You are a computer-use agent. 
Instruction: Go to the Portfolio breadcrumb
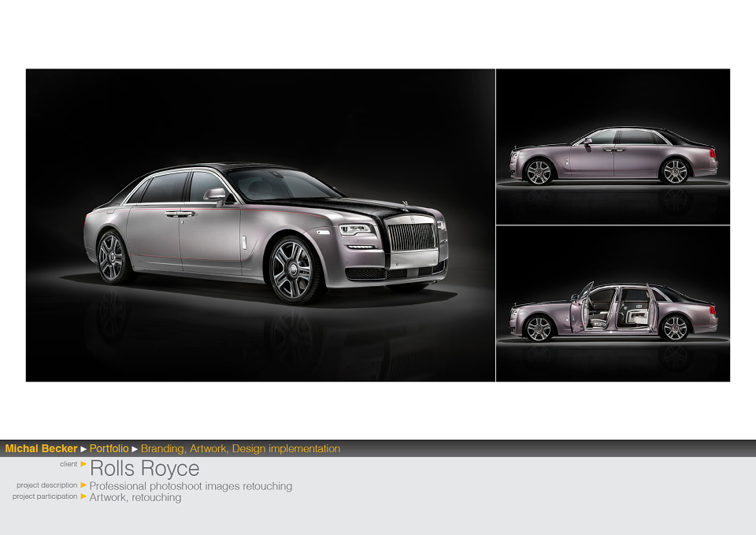109,448
